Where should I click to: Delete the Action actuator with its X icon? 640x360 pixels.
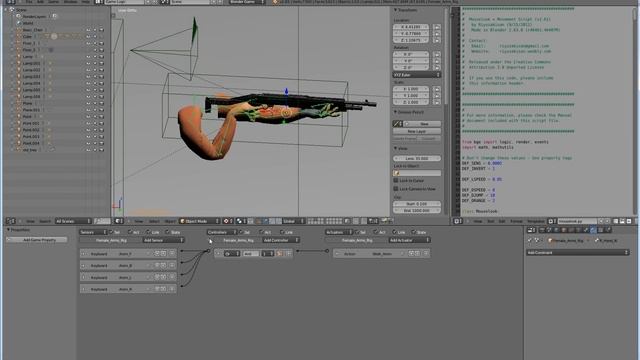pyautogui.click(x=426, y=253)
